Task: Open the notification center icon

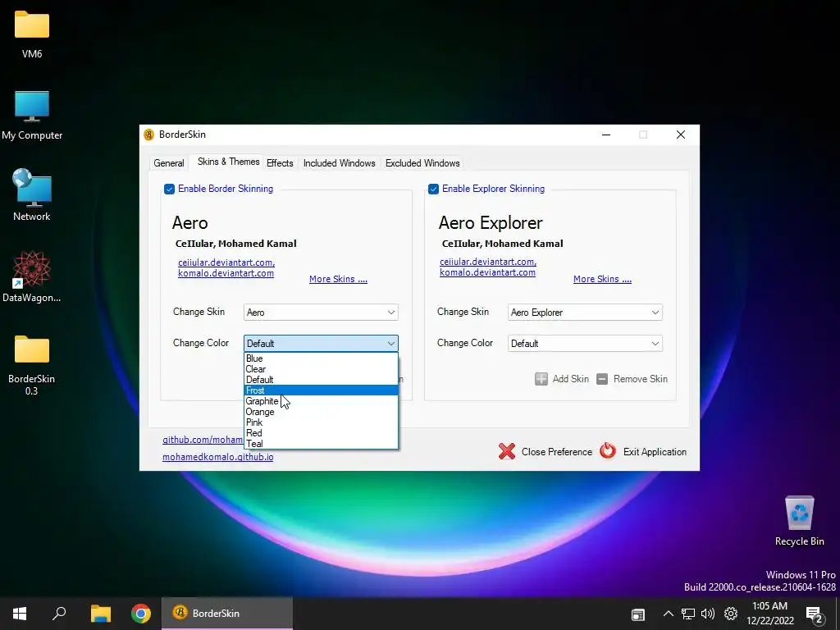Action: tap(814, 615)
